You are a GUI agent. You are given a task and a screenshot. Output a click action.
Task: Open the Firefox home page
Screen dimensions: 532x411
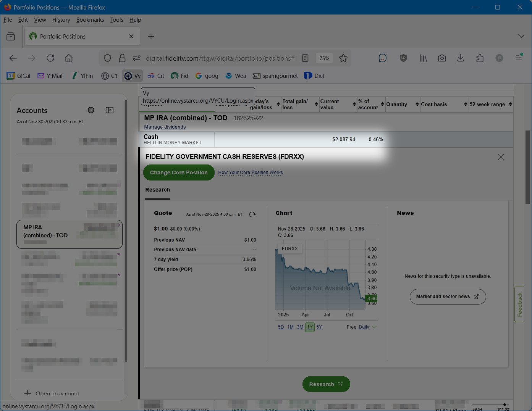[x=69, y=58]
